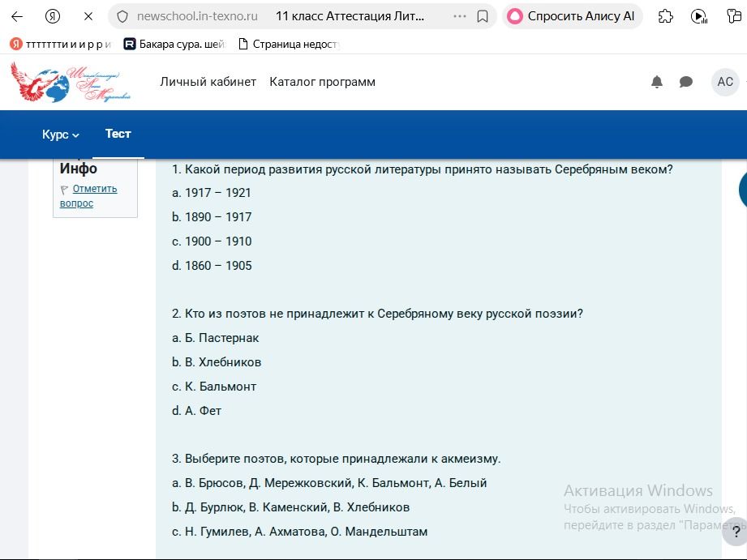Screen dimensions: 747x560
Task: Click the school logo with the dove
Action: coord(71,82)
